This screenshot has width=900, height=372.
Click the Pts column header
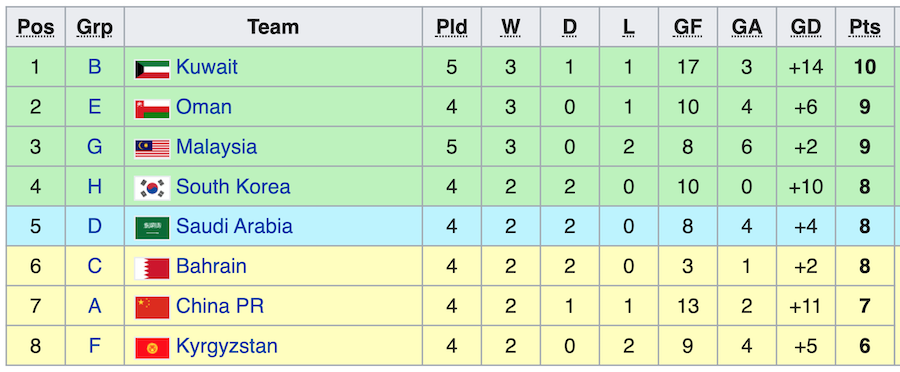pos(865,27)
